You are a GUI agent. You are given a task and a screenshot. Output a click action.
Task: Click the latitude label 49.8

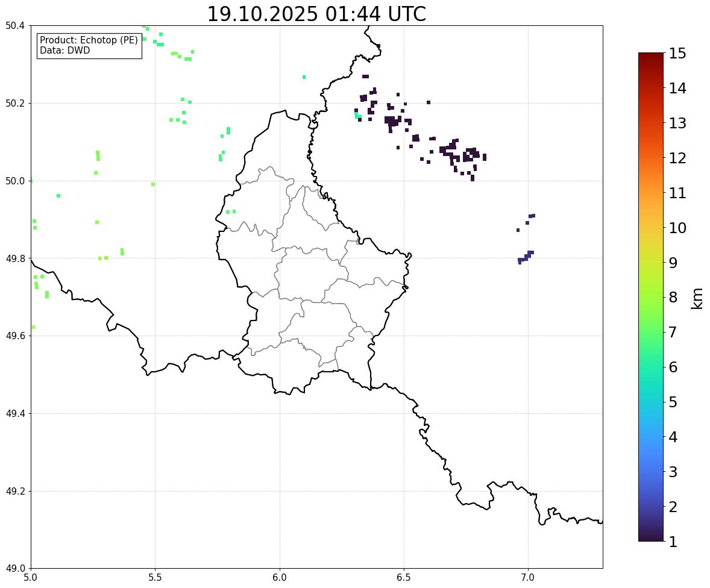(14, 258)
